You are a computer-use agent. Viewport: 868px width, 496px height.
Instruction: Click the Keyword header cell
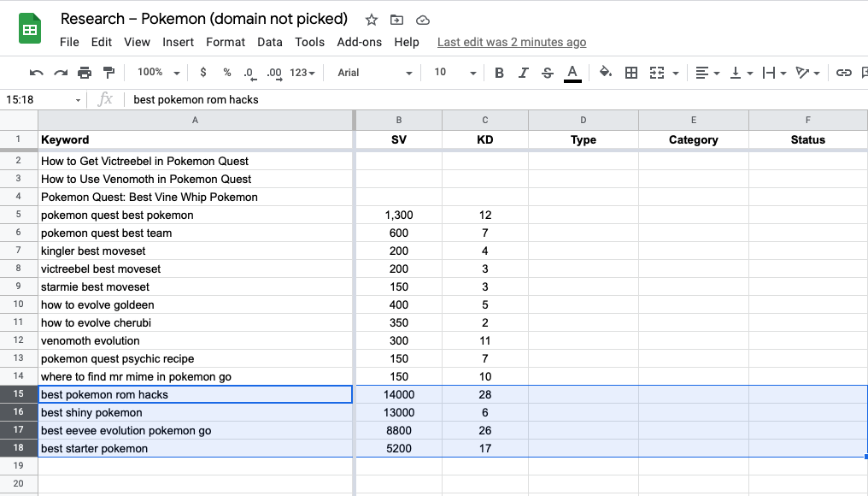coord(195,139)
